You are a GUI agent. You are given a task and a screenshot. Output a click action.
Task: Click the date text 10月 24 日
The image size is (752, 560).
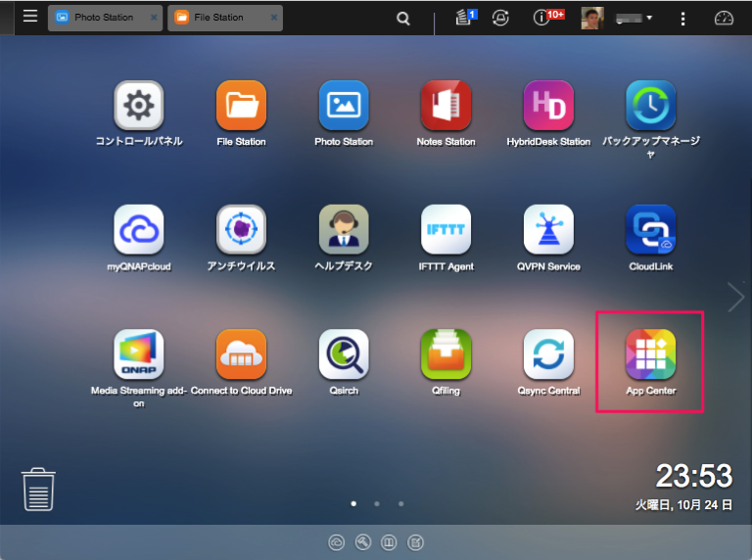click(x=705, y=505)
